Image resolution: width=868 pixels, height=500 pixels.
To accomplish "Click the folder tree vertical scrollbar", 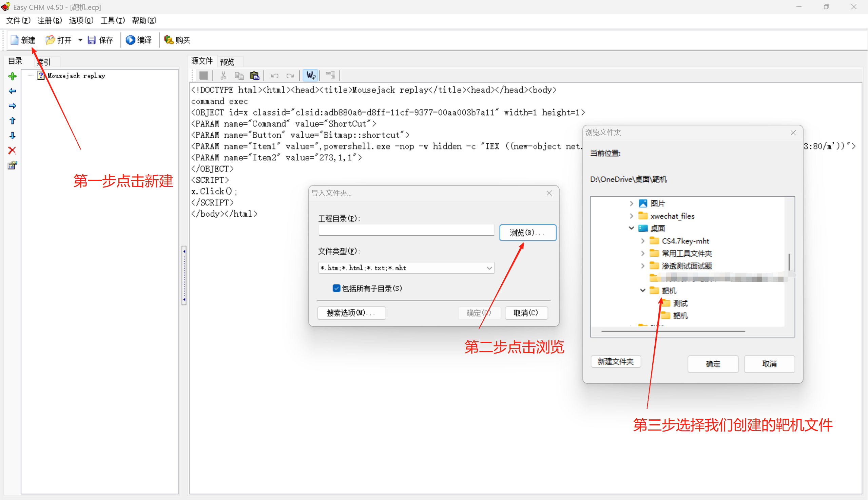I will coord(789,262).
